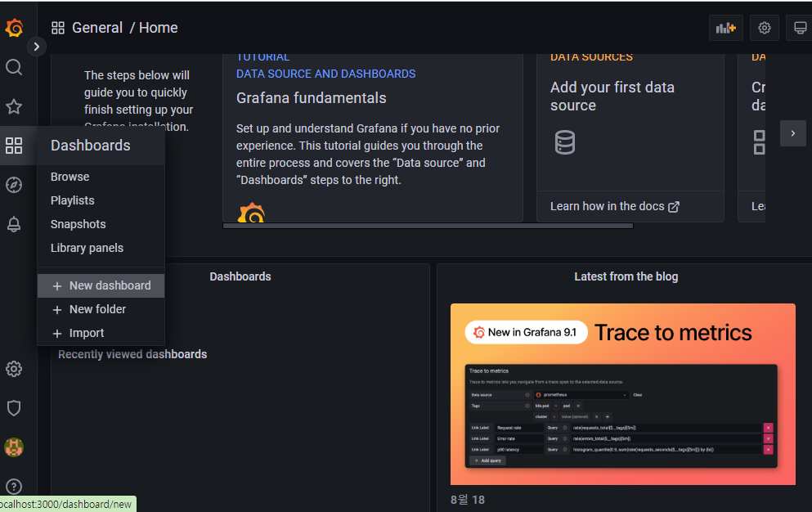Click the Add panel chart icon

click(725, 28)
